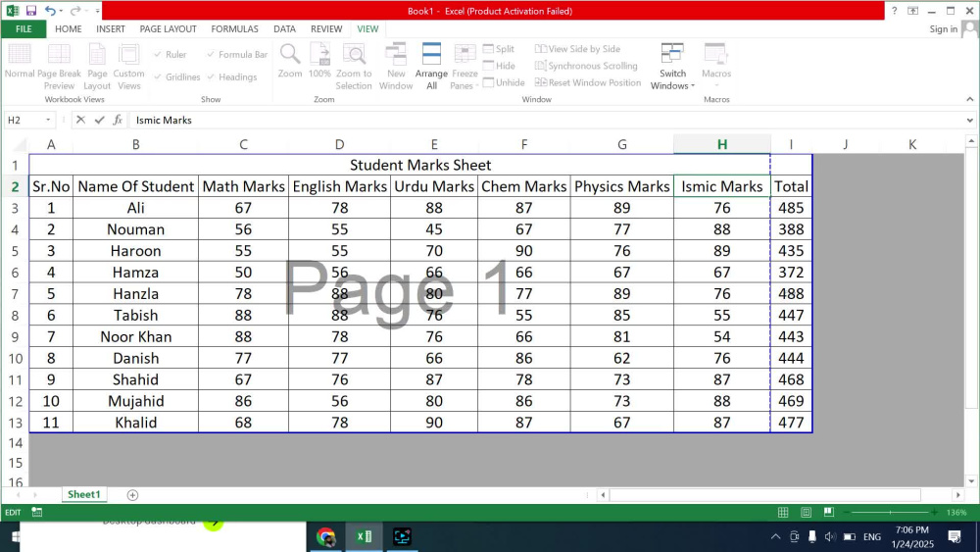Open Page Break Preview
The width and height of the screenshot is (980, 552).
point(59,67)
